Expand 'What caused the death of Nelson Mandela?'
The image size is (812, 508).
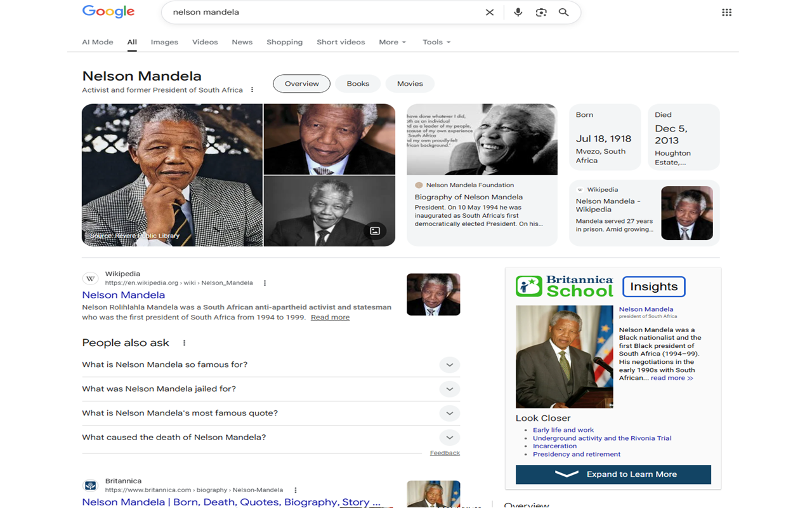(x=449, y=438)
